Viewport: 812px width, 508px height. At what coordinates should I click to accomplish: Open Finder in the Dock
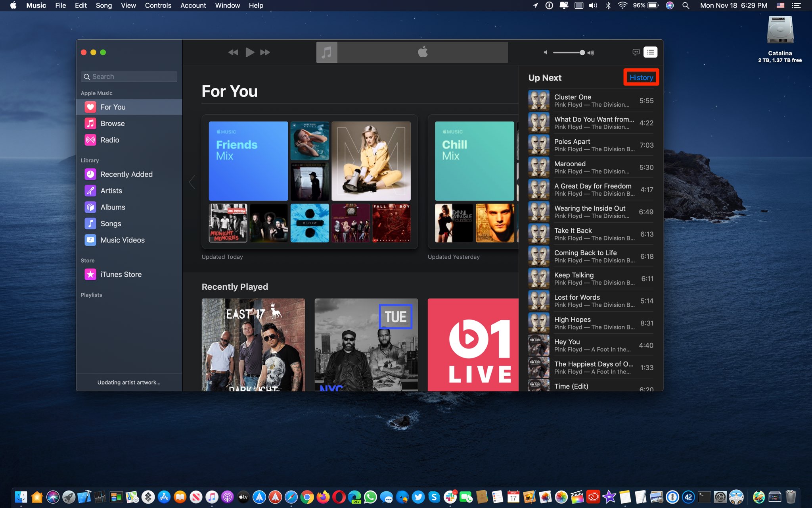coord(21,497)
